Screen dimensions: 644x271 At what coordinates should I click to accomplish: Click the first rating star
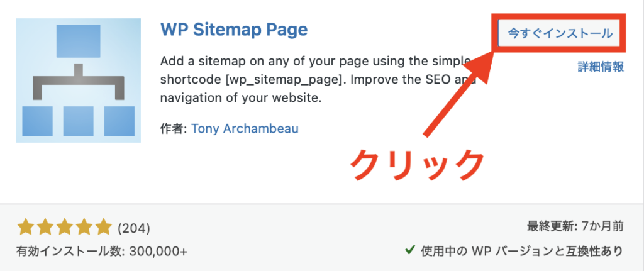pos(25,227)
